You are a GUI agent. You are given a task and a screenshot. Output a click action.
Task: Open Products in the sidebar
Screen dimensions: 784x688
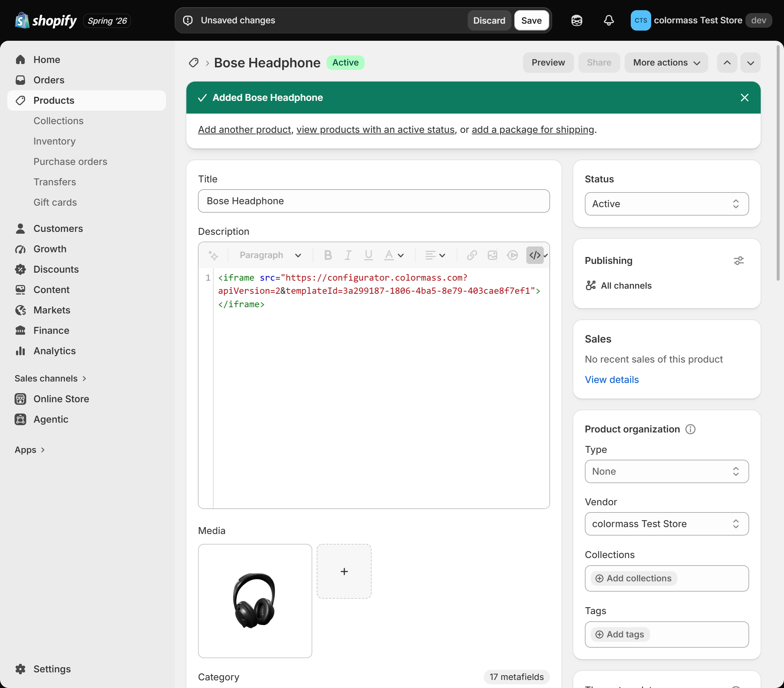87,100
